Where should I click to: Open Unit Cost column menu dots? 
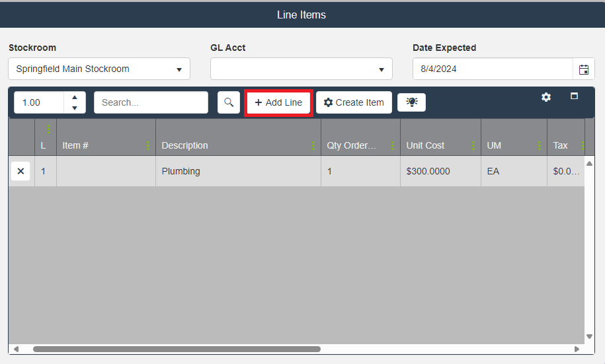click(x=473, y=145)
